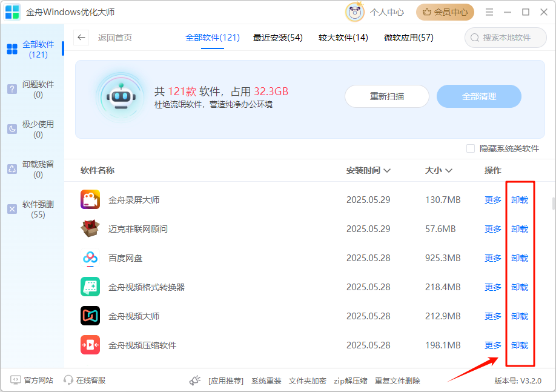The image size is (556, 392).
Task: Click the 卸载残留 recycle icon
Action: pos(12,169)
